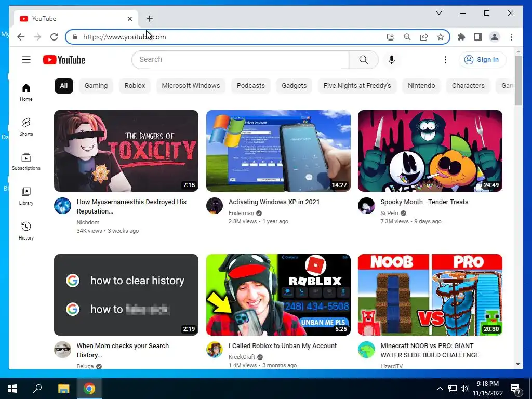Open Chrome three-dot menu

pos(511,37)
